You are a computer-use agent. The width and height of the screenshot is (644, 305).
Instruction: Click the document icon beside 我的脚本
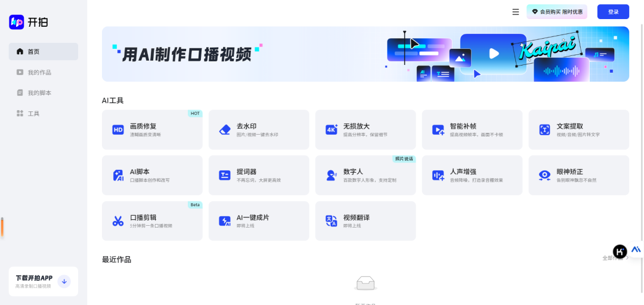[x=20, y=93]
